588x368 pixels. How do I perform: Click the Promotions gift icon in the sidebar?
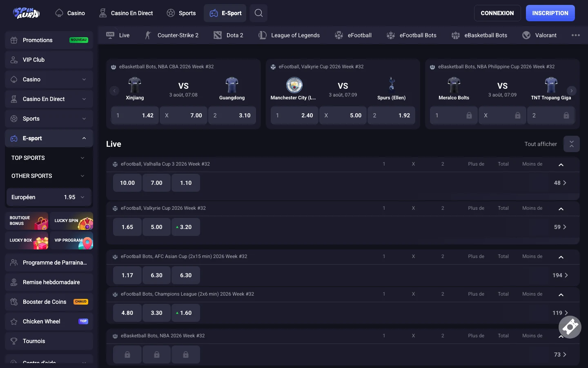(x=14, y=40)
